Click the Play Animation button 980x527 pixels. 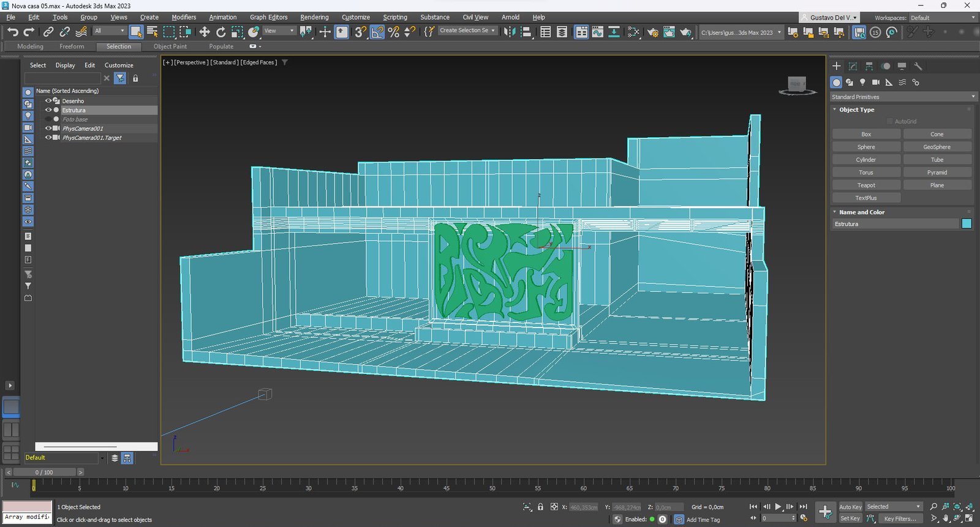778,507
